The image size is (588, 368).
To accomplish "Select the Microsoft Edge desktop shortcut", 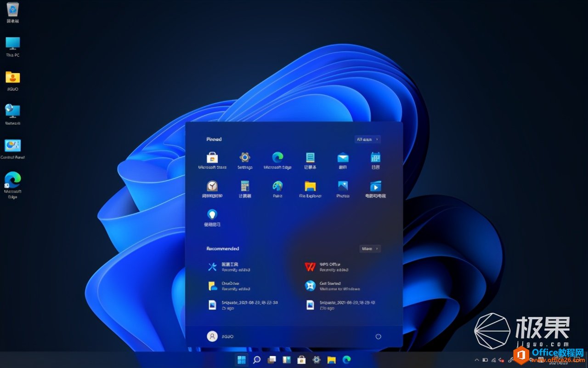I will pos(13,185).
